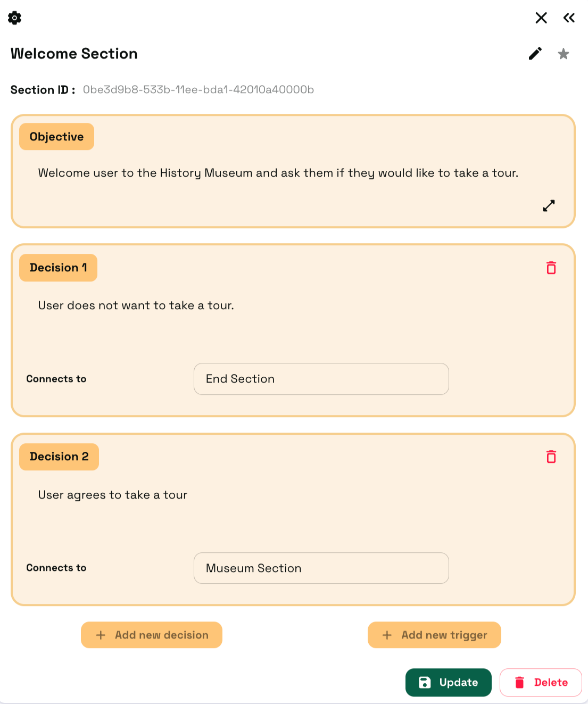Edit Decision 2 text about agreeing to tour
Screen dimensions: 588x704
click(x=113, y=495)
